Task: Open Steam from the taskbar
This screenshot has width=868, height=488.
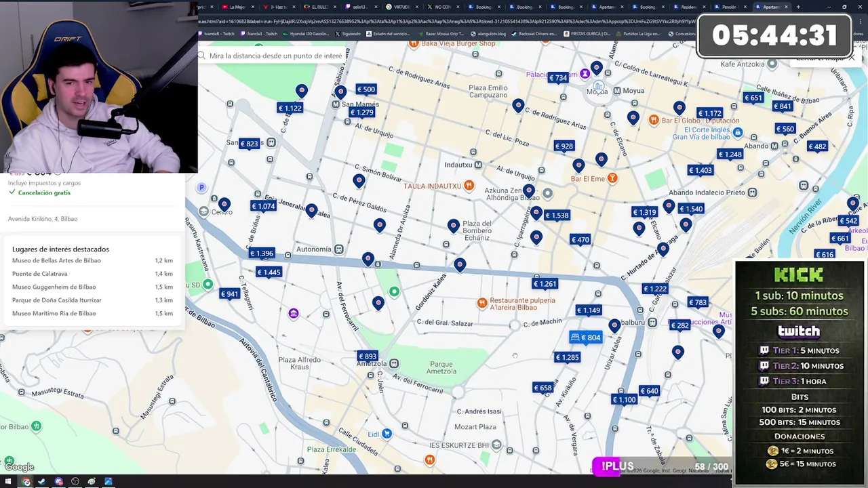Action: click(x=42, y=482)
